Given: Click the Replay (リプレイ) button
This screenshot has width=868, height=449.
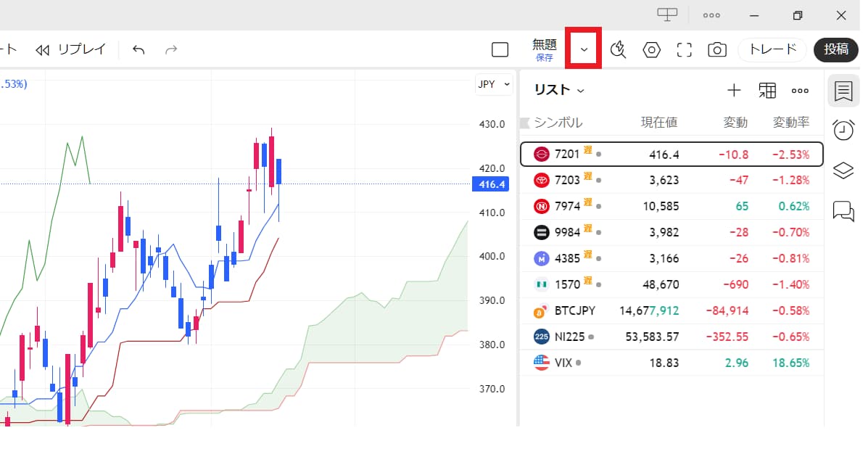Looking at the screenshot, I should coord(72,49).
